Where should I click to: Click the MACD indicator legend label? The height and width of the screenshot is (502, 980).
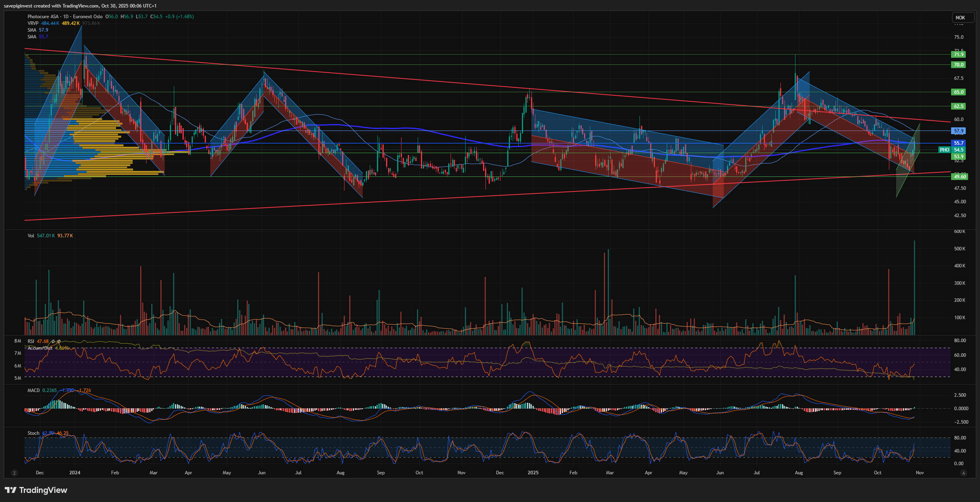[34, 390]
